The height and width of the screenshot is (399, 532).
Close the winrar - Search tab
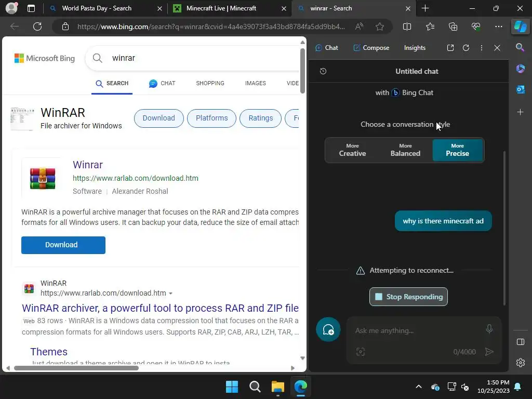[408, 8]
